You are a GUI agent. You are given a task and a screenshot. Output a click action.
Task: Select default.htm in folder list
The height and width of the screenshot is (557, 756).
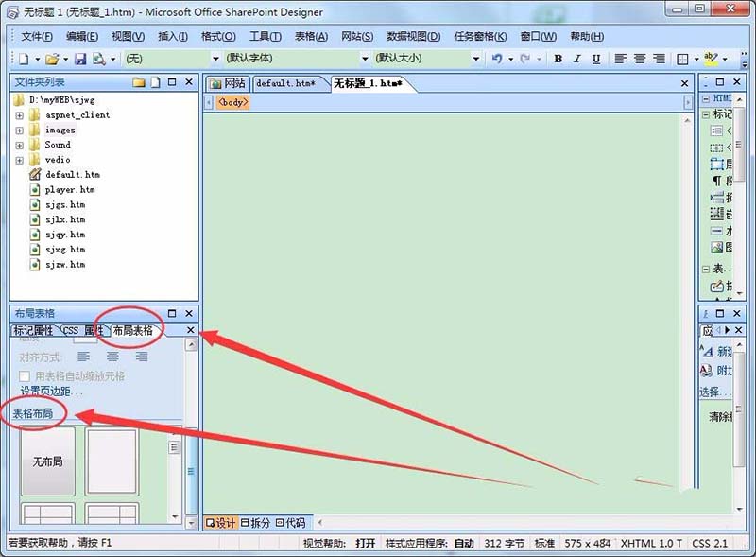coord(73,175)
